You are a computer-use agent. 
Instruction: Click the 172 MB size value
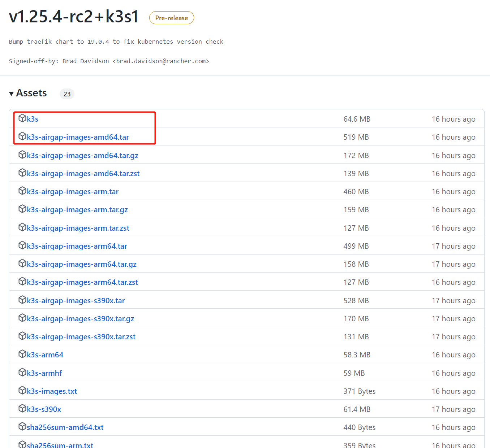coord(356,156)
